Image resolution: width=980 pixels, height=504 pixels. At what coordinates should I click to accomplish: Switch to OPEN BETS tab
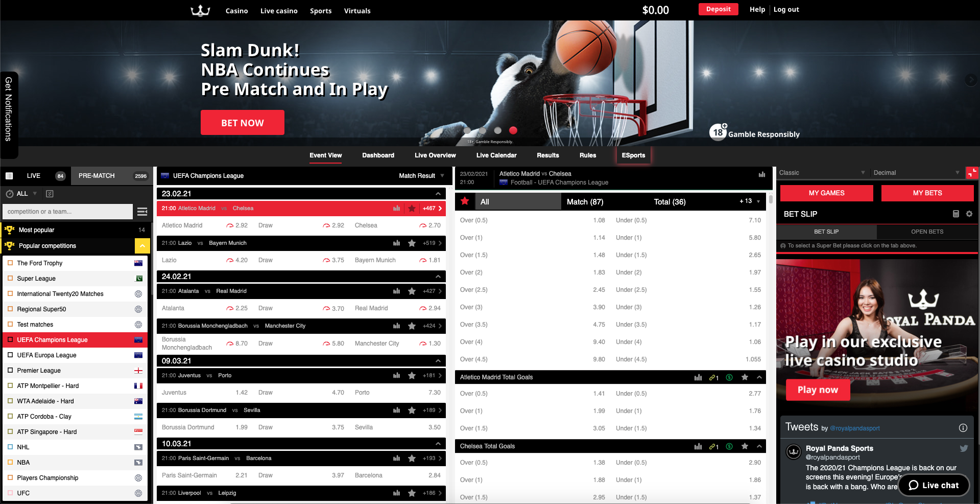tap(927, 232)
